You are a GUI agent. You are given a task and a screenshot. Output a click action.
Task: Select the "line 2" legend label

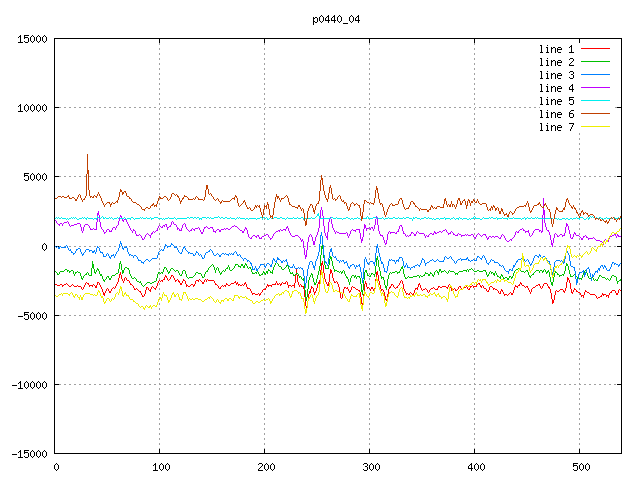point(557,62)
